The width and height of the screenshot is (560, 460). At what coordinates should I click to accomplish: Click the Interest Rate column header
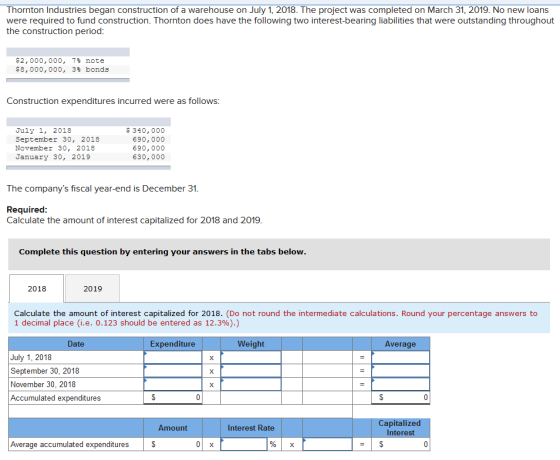click(x=251, y=428)
